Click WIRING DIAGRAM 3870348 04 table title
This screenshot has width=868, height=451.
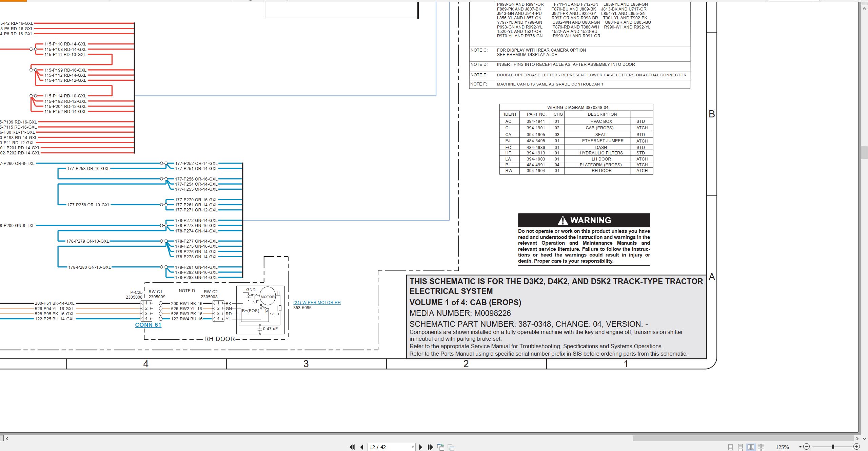tap(578, 107)
